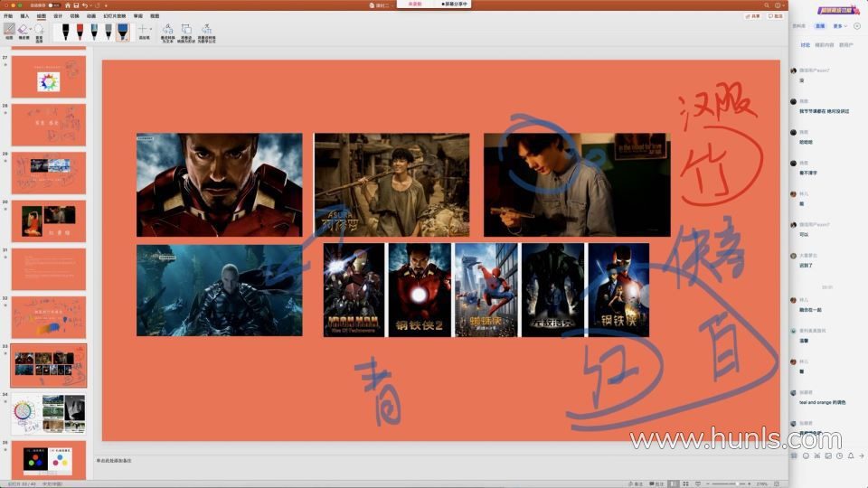This screenshot has width=868, height=488.
Task: Open the 讨论 (Discussion) tab
Action: click(806, 45)
